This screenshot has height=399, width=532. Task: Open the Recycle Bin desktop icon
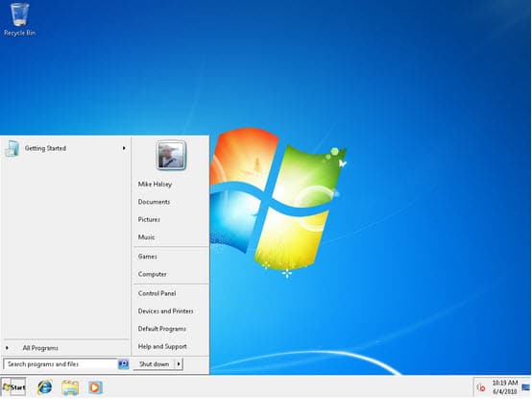click(x=19, y=19)
